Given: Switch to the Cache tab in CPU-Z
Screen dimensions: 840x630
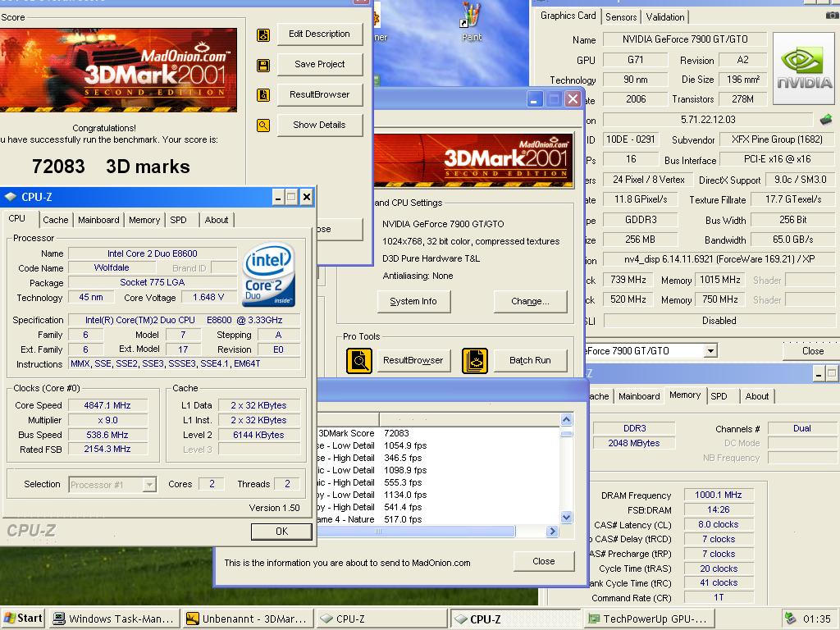Looking at the screenshot, I should click(56, 220).
